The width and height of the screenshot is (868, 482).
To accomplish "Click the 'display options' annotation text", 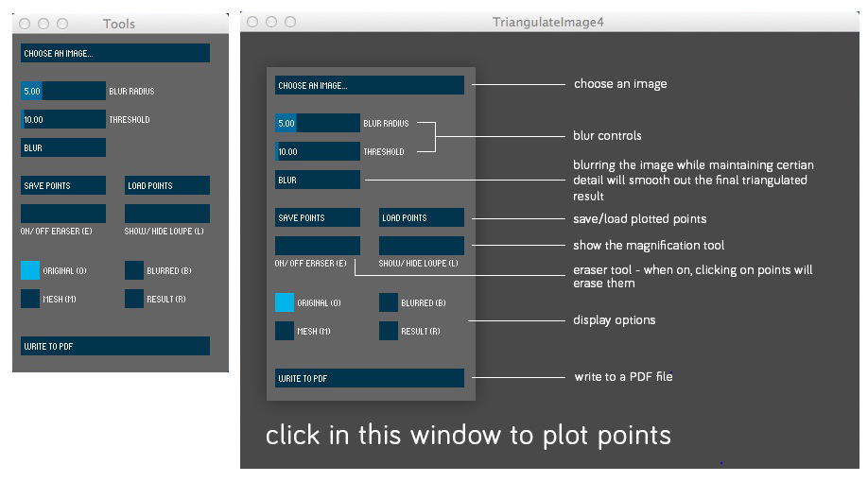I will pos(615,320).
